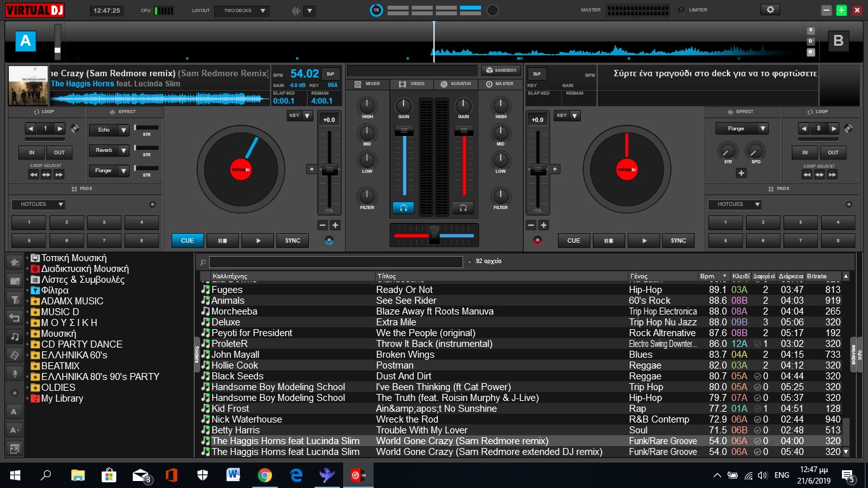
Task: Click the favorites star icon in browser sidebar
Action: 14,262
